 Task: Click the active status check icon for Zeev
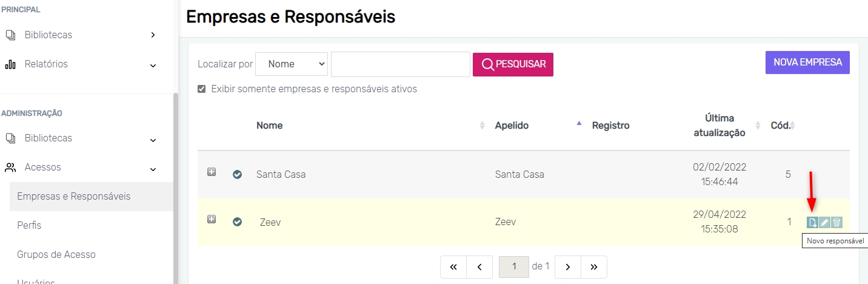[238, 222]
